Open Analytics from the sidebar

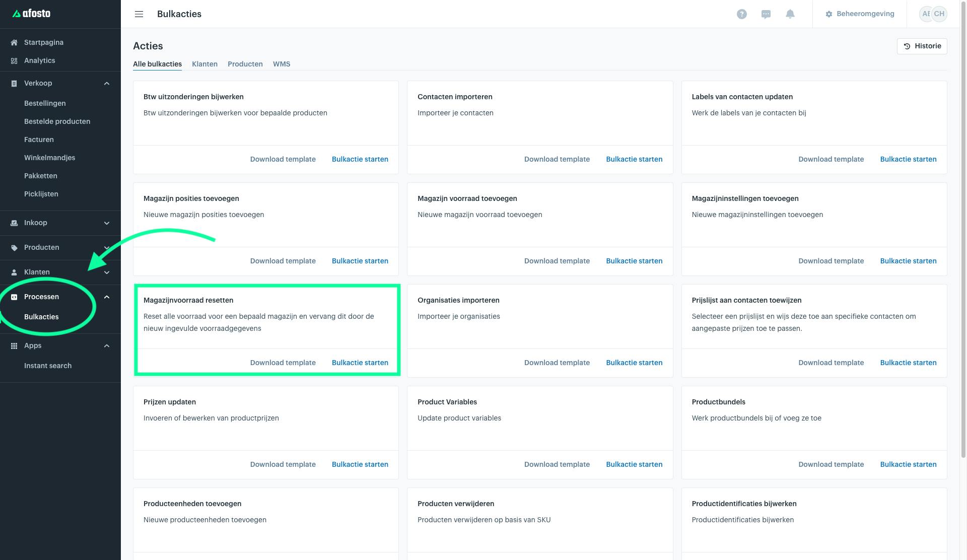[x=40, y=60]
